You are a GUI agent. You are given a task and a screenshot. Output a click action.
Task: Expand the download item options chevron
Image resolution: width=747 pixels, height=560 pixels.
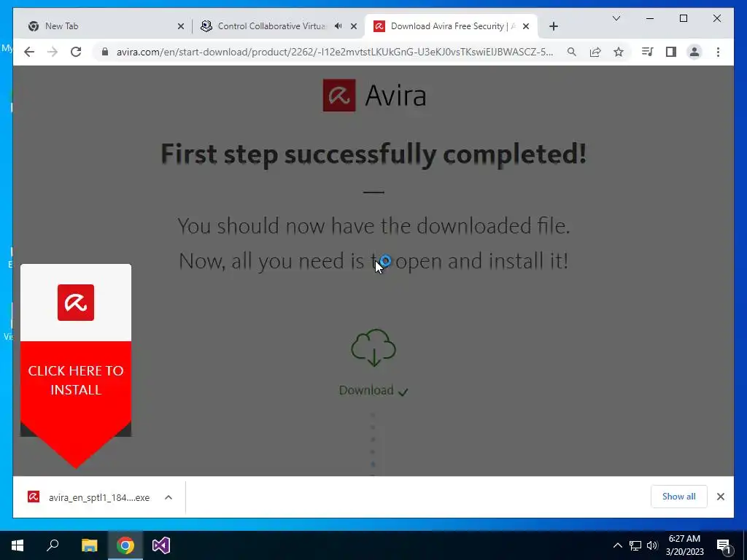169,497
